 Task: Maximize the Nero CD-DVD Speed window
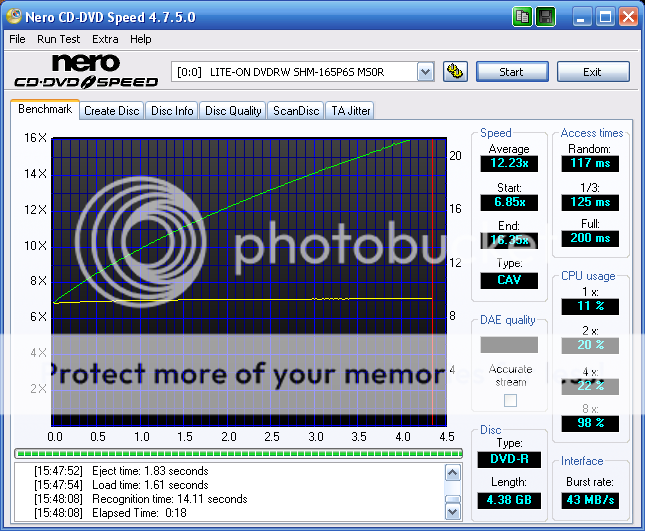tap(605, 17)
